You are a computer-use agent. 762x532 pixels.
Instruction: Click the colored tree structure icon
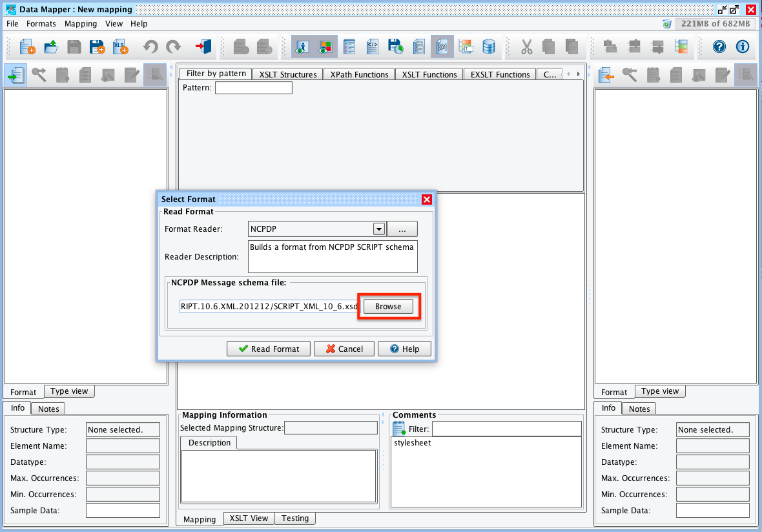pos(681,46)
